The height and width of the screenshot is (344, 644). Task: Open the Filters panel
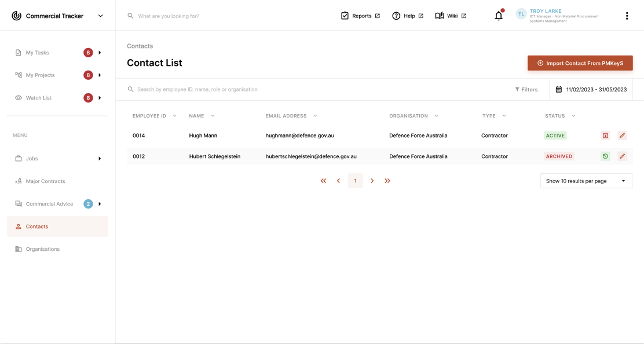pos(526,89)
